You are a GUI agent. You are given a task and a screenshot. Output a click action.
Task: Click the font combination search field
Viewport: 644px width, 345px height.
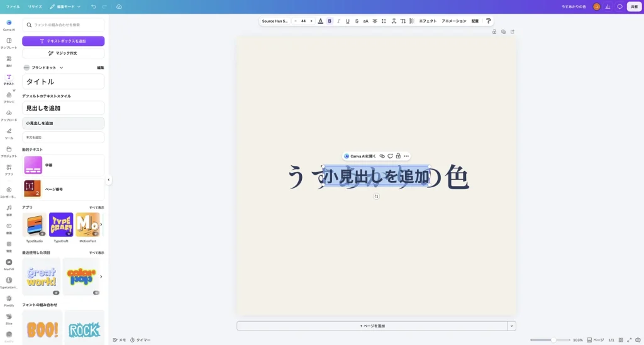point(64,25)
